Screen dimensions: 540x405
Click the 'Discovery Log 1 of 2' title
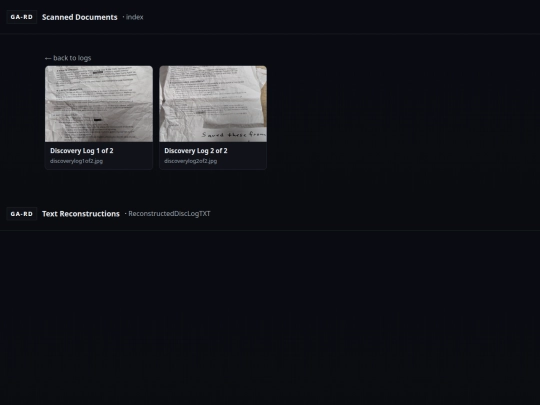[x=82, y=150]
